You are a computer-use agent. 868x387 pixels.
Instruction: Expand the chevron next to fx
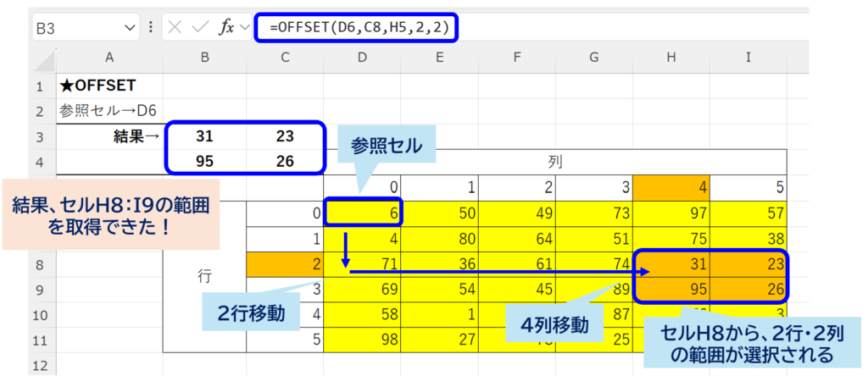coord(243,28)
